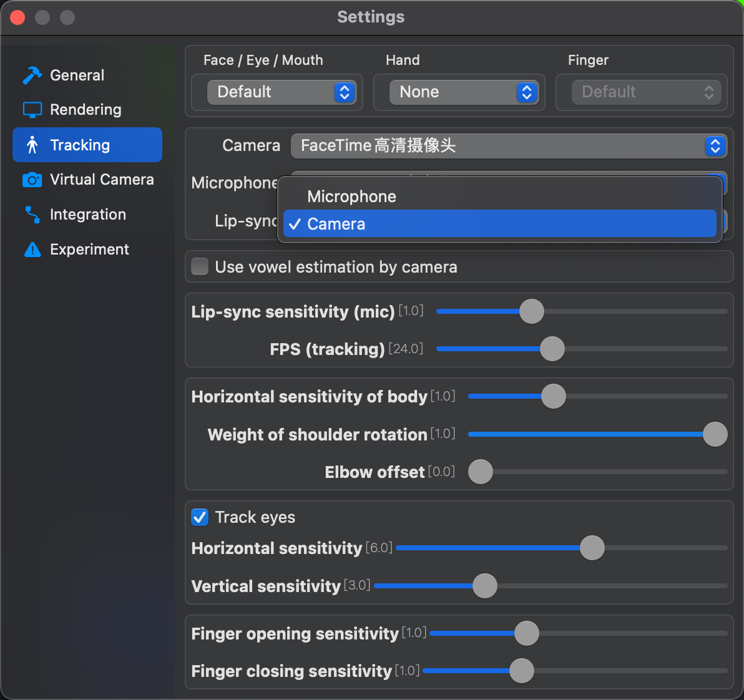
Task: Click the Elbow offset slider handle
Action: [x=481, y=472]
